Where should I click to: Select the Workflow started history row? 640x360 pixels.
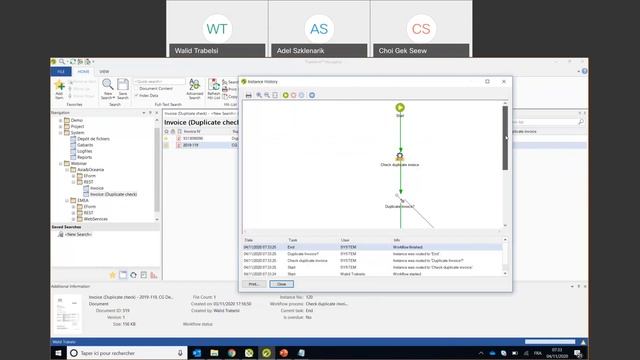tap(372, 274)
